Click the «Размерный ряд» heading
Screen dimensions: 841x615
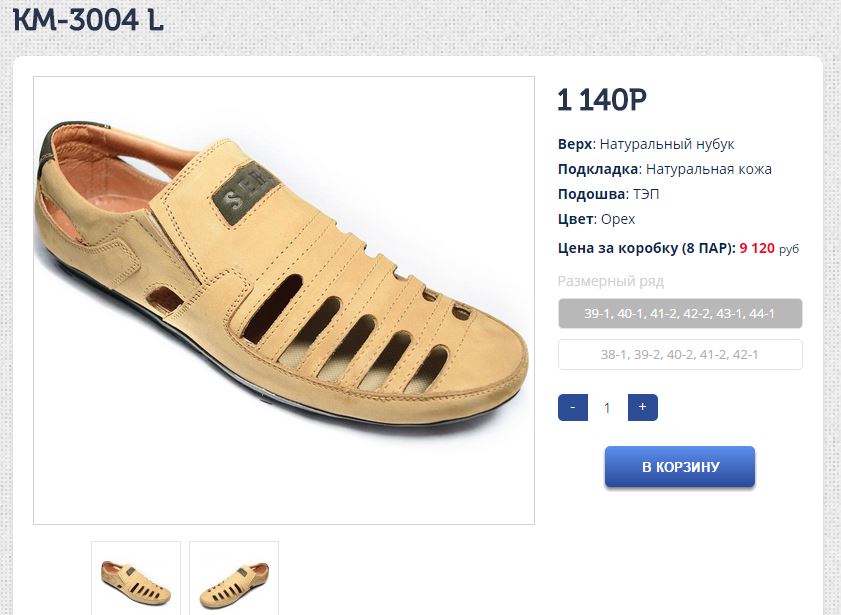(611, 281)
